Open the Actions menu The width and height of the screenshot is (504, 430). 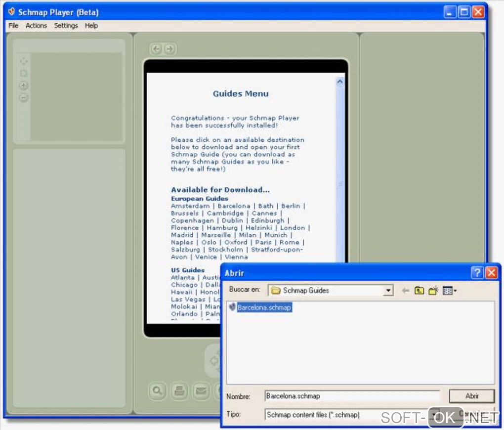(36, 25)
